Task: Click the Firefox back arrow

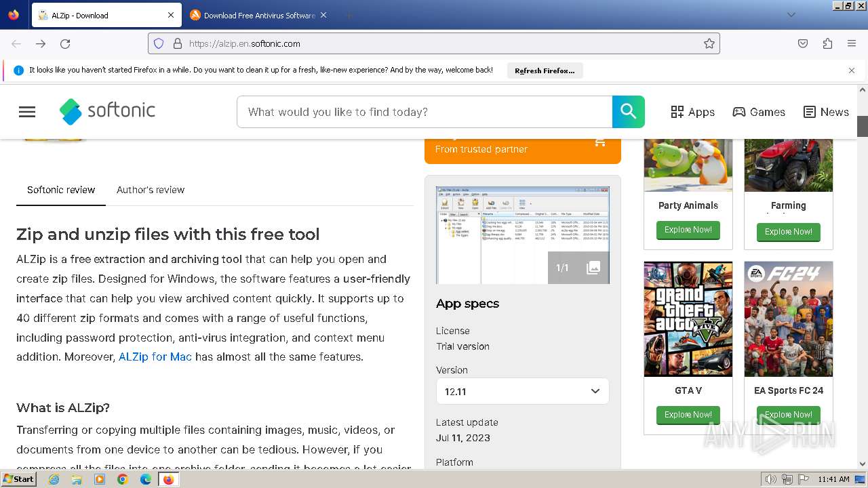Action: pyautogui.click(x=16, y=43)
